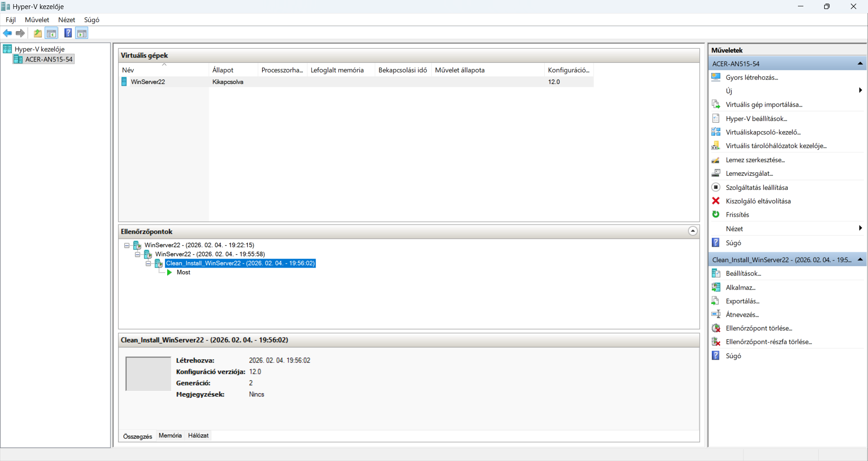Click the Lemezvizsgálat icon
Screen dimensions: 868x461
click(716, 173)
